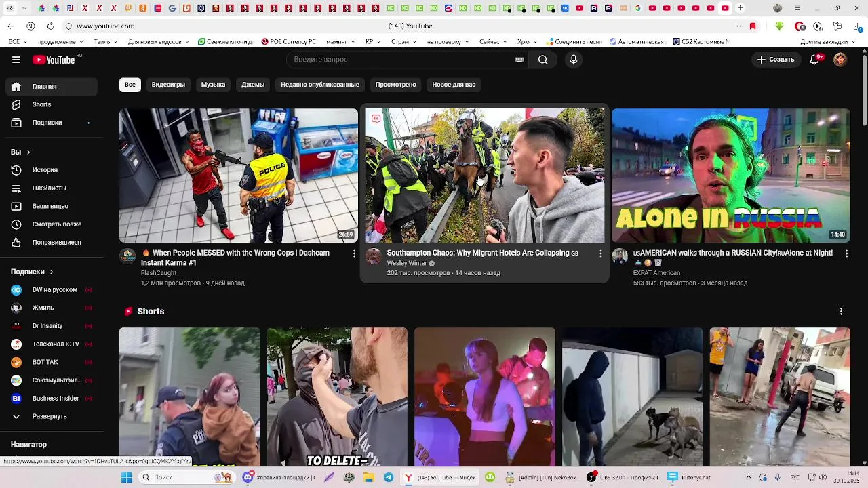Switch input language РУС in the tray
Screen dimensions: 868x488
coord(795,478)
